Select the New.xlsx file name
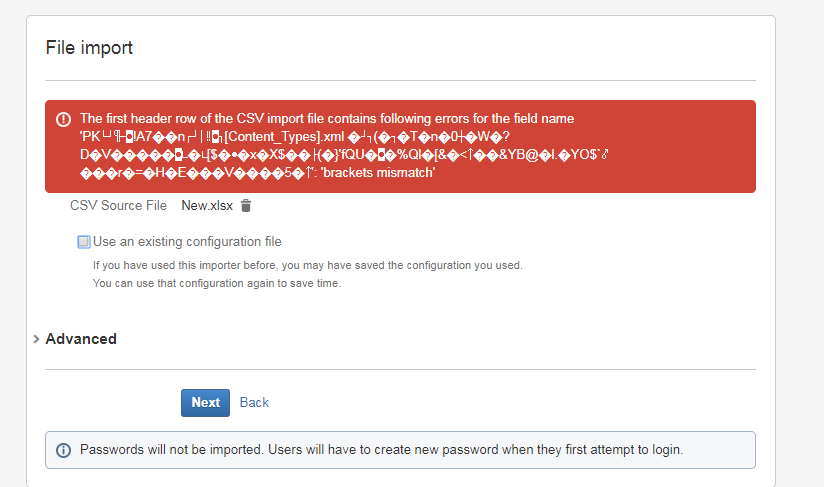The image size is (824, 487). click(207, 206)
